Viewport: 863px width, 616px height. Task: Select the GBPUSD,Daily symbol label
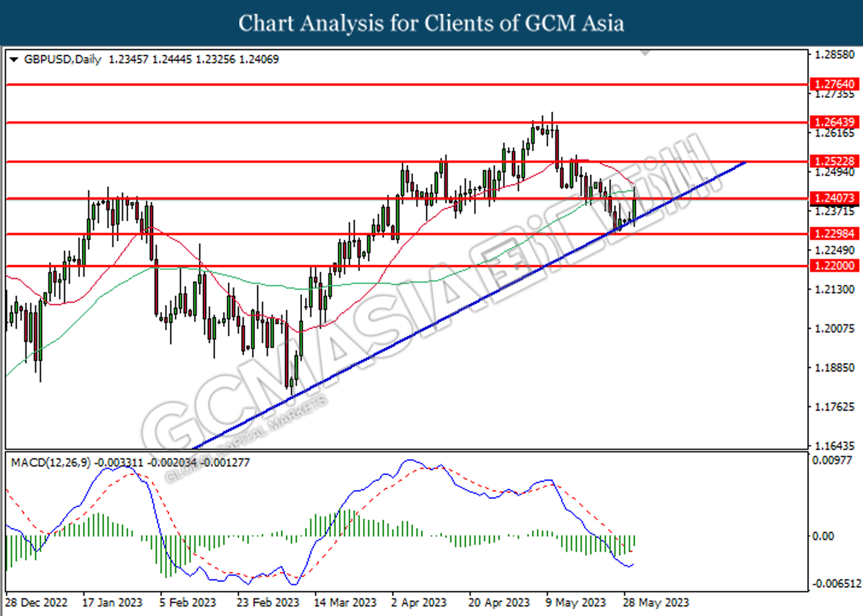tap(63, 59)
